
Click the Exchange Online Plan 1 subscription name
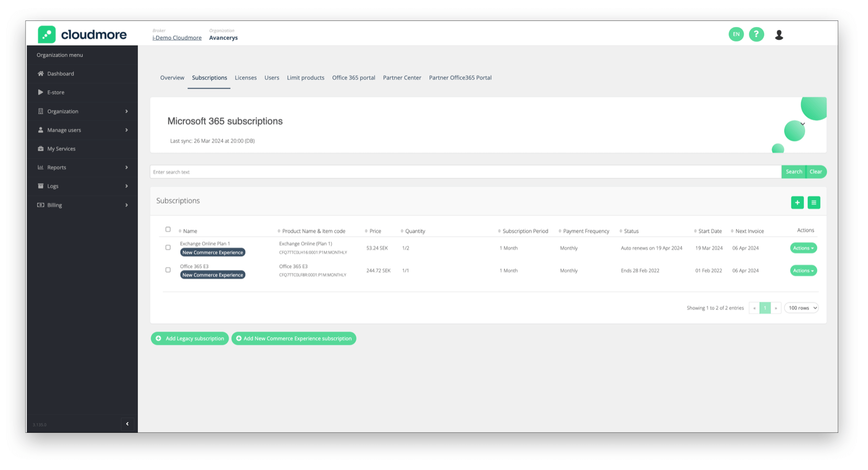tap(205, 244)
